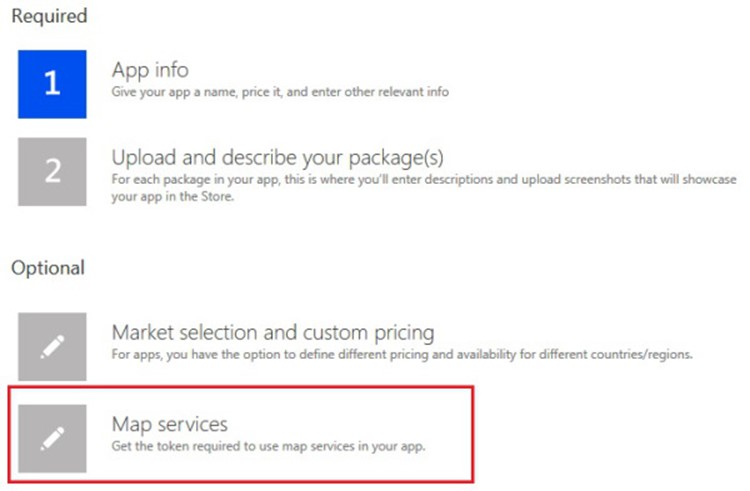Click the pencil icon beside Market selection

[52, 346]
